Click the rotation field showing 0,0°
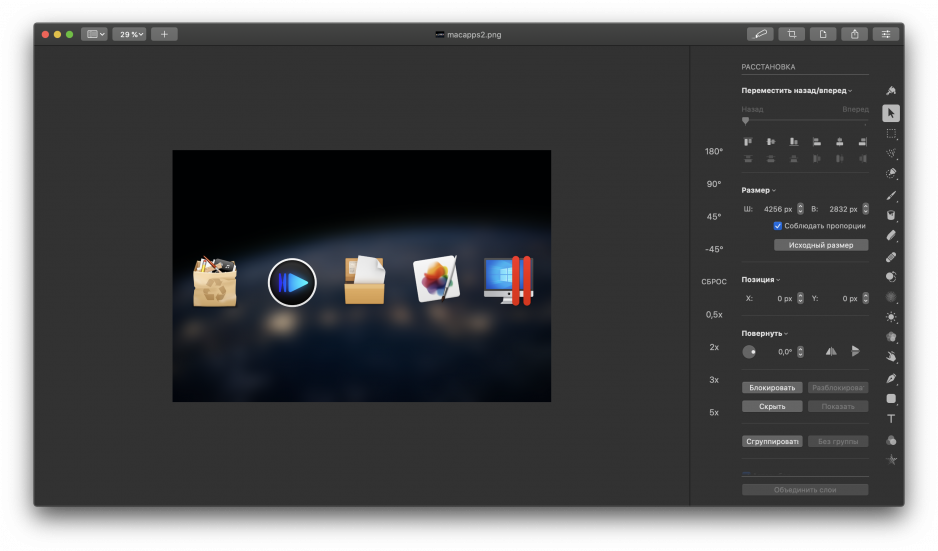The image size is (938, 551). tap(784, 352)
